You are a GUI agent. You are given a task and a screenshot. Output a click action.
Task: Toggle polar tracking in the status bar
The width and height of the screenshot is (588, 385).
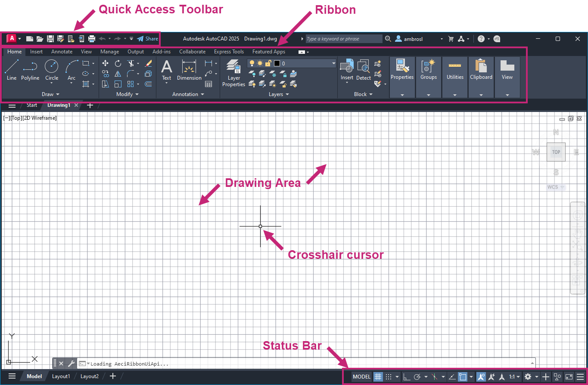pyautogui.click(x=417, y=377)
